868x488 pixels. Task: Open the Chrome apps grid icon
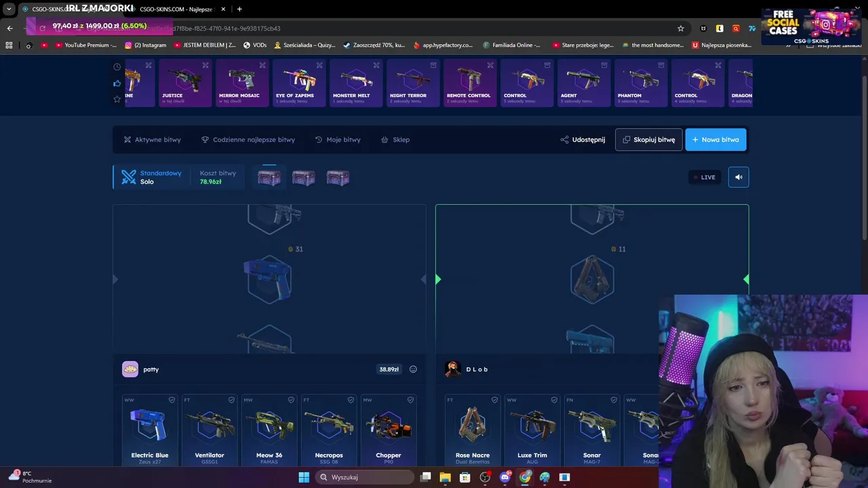[x=9, y=45]
